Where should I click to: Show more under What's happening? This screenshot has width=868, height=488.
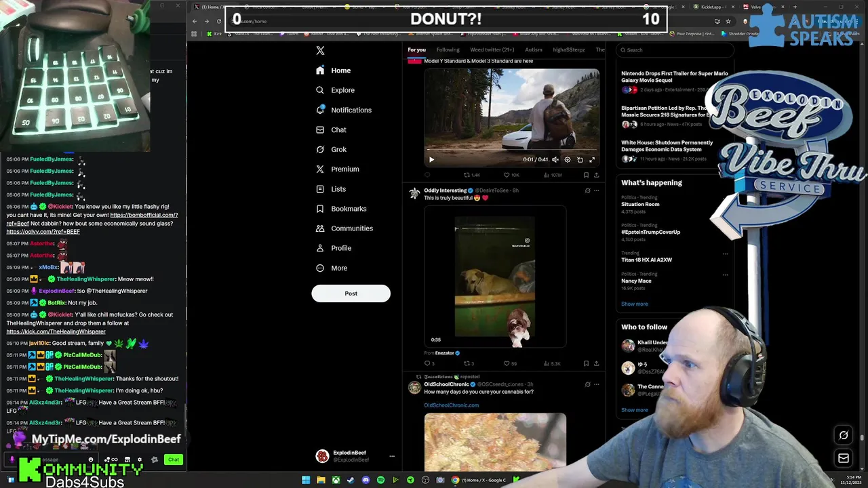(x=634, y=304)
